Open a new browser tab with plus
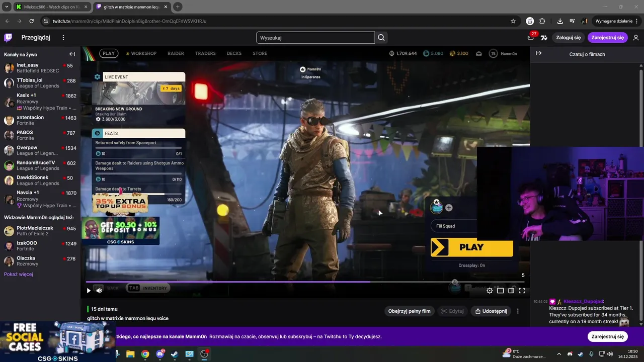 [x=178, y=7]
